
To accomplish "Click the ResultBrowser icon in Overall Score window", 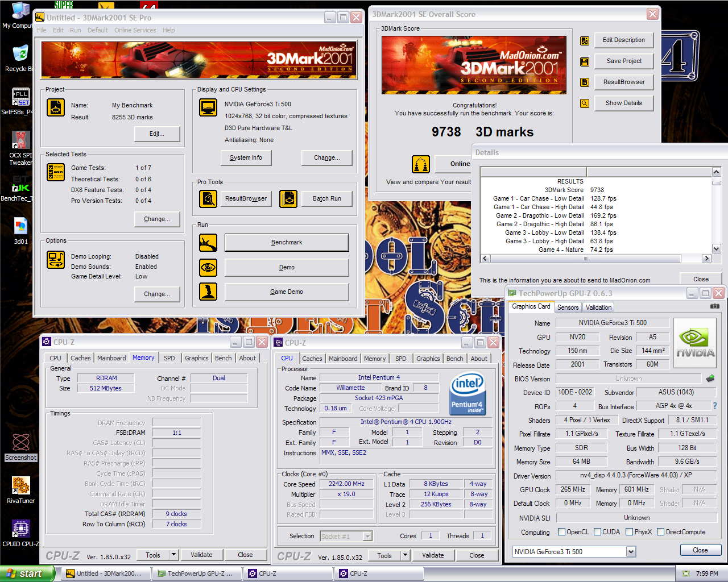I will [x=584, y=82].
